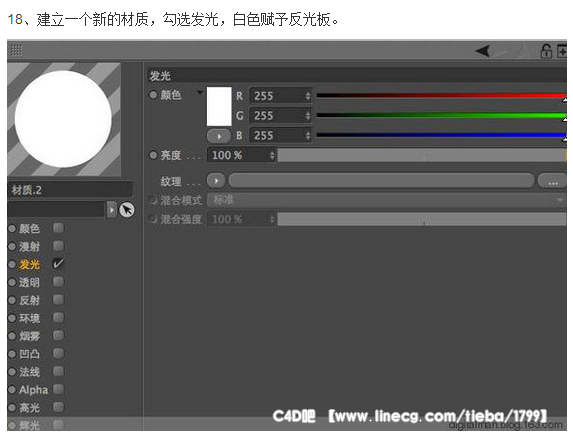Click the 材质.2 material name field
Viewport: 573px width, 433px height.
[x=70, y=190]
